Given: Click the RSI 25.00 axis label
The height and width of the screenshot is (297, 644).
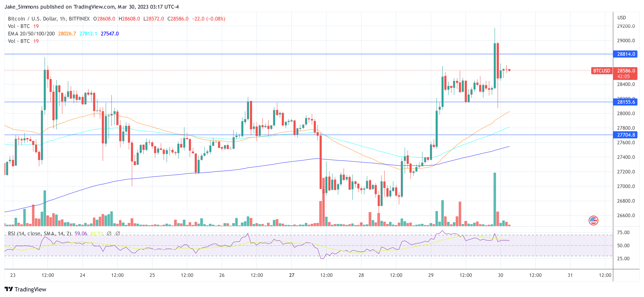Looking at the screenshot, I should pyautogui.click(x=623, y=258).
